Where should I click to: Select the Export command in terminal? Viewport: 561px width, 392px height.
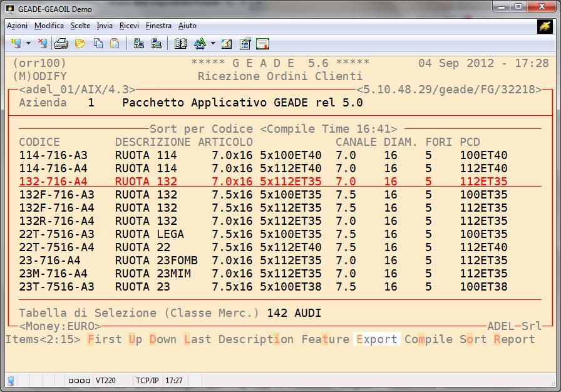376,339
